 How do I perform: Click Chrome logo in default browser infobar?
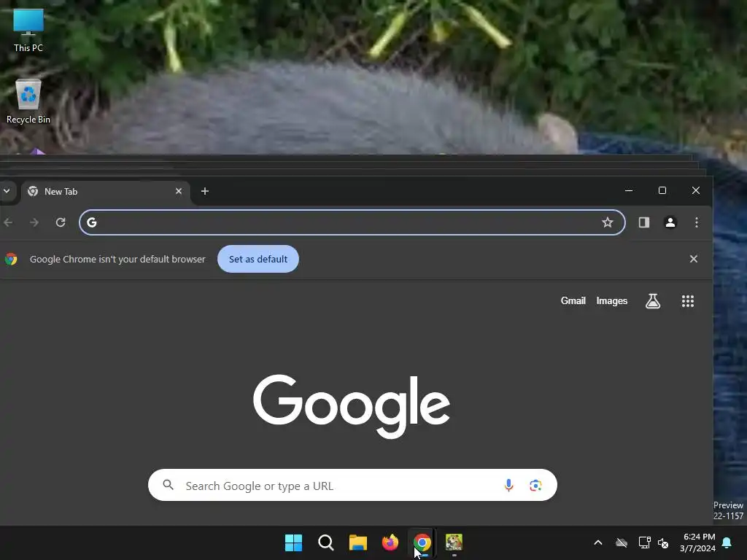tap(11, 259)
